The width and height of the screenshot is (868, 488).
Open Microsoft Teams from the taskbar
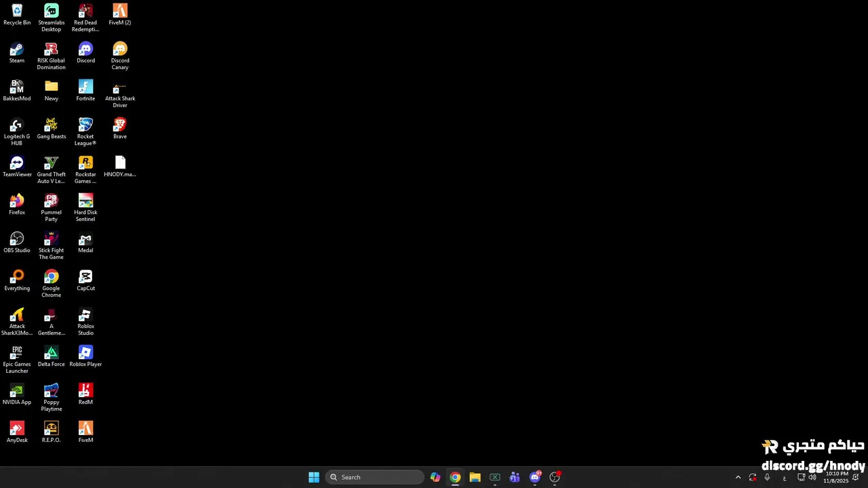point(515,477)
